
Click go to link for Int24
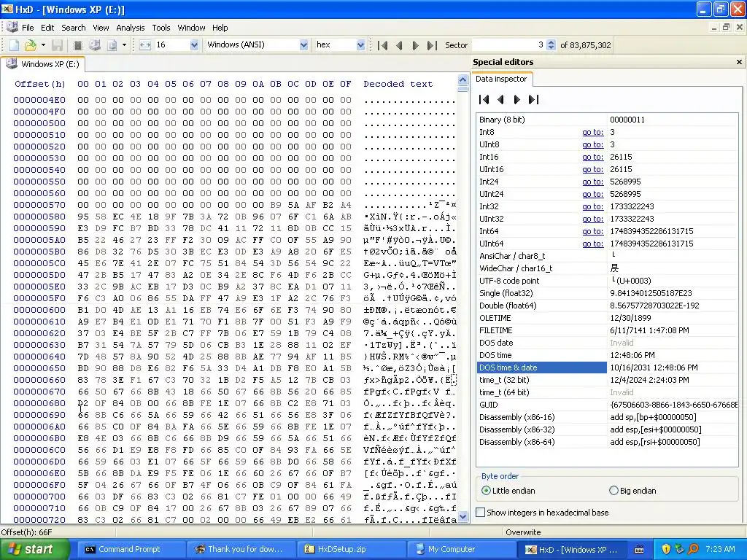pos(592,182)
